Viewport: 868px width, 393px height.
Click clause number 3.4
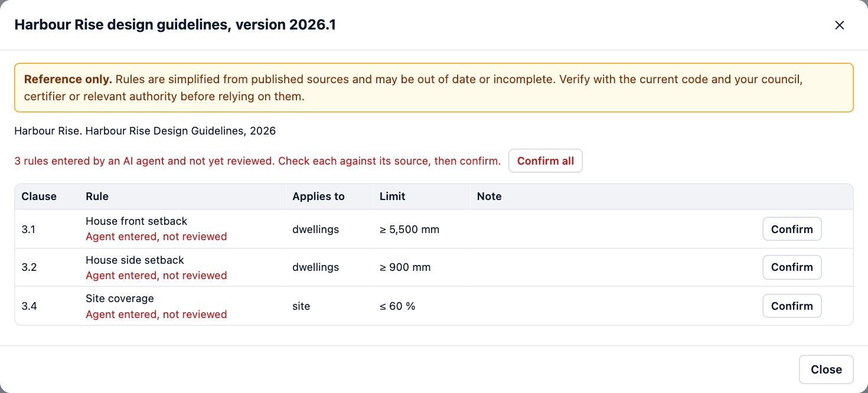coord(29,306)
